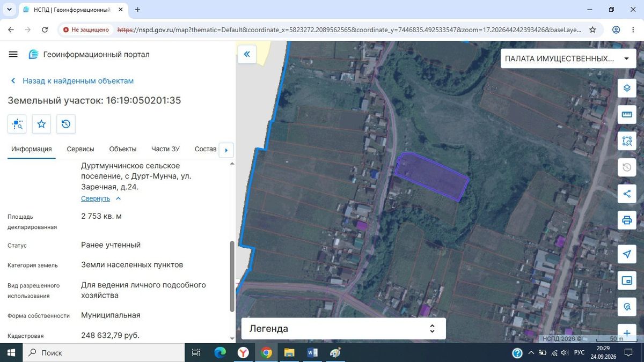
Task: Activate the area search selection tool
Action: (x=627, y=141)
